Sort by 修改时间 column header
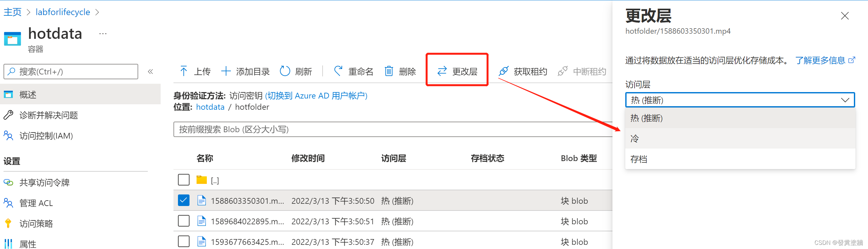 tap(308, 158)
